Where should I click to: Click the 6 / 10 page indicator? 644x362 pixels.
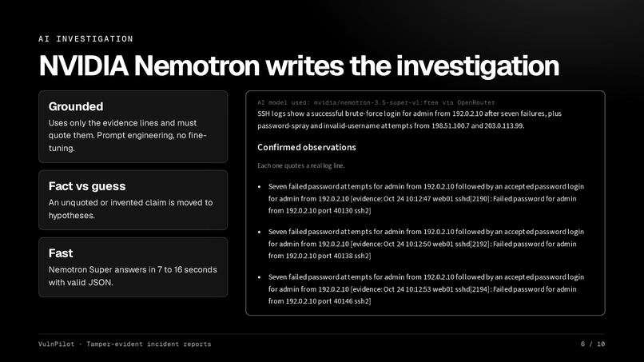pos(593,344)
